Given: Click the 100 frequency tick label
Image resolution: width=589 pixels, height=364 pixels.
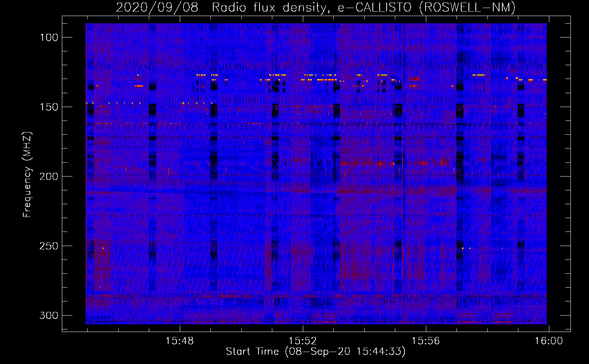Looking at the screenshot, I should pyautogui.click(x=49, y=37).
